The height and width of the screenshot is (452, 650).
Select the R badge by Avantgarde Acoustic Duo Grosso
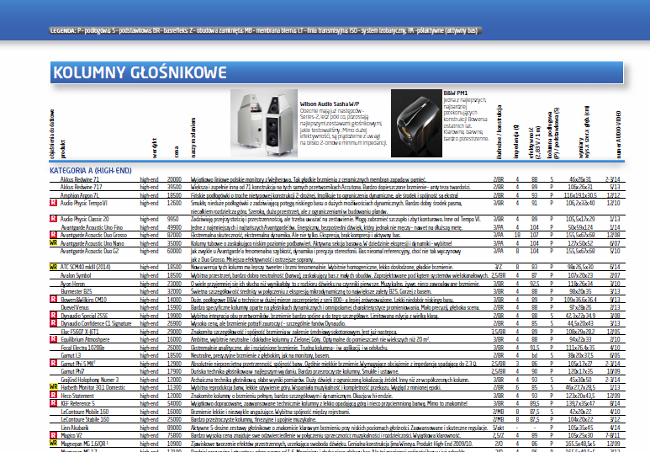click(x=53, y=235)
